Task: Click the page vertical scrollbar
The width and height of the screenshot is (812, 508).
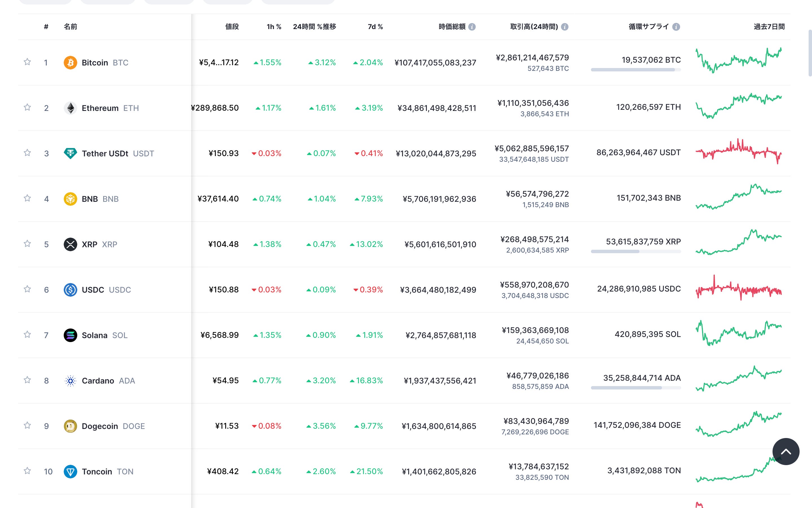Action: (810, 53)
